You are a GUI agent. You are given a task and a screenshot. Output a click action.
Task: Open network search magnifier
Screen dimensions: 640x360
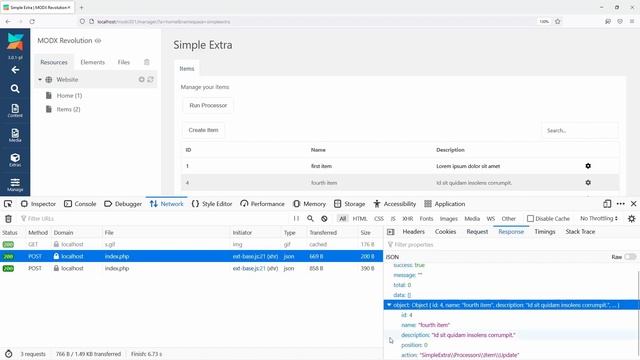tap(310, 219)
